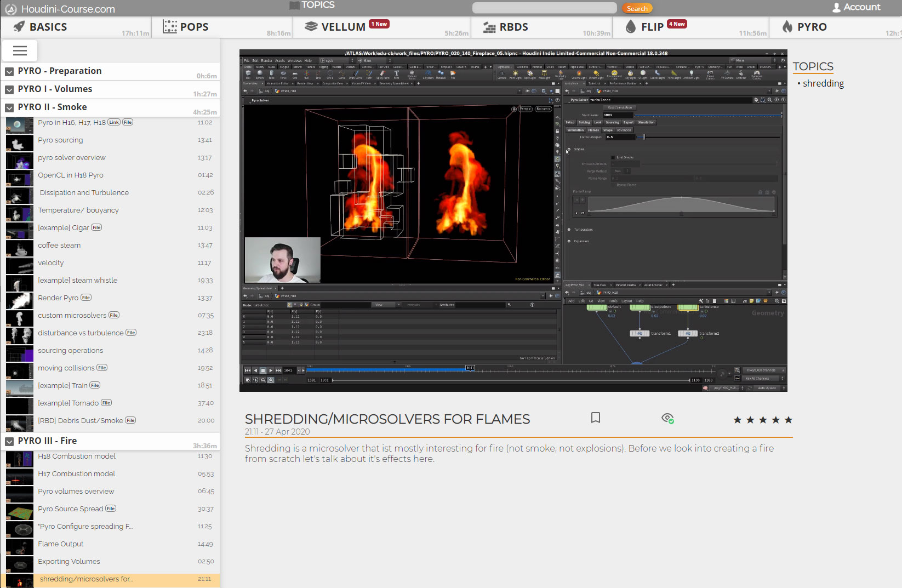Rate the lesson with the fifth star
This screenshot has height=588, width=902.
788,420
